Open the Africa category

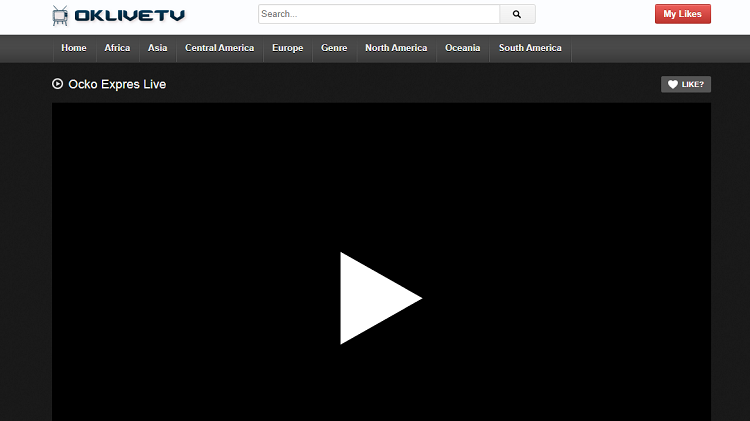pos(117,48)
